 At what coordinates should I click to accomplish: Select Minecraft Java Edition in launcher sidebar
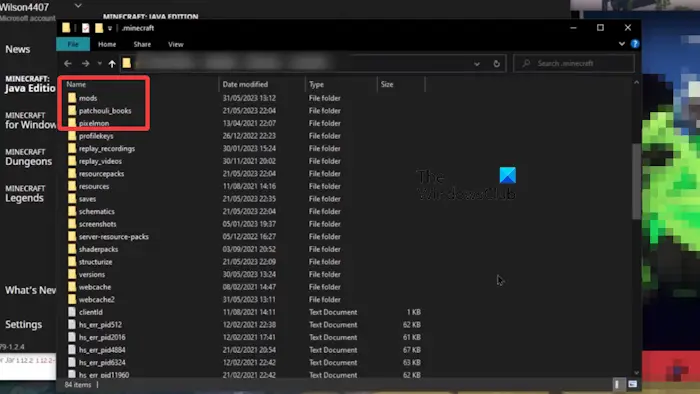[29, 84]
